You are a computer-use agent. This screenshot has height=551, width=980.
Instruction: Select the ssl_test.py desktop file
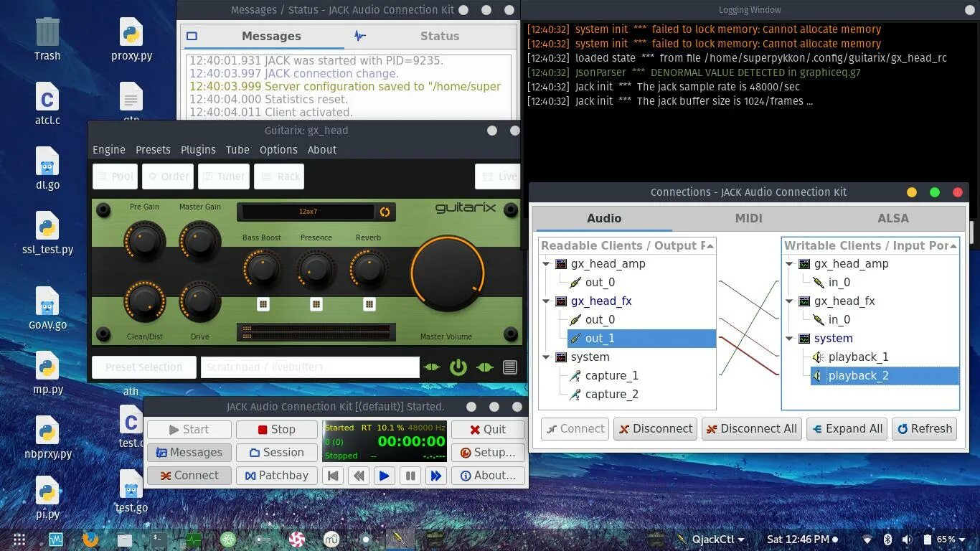pos(47,233)
